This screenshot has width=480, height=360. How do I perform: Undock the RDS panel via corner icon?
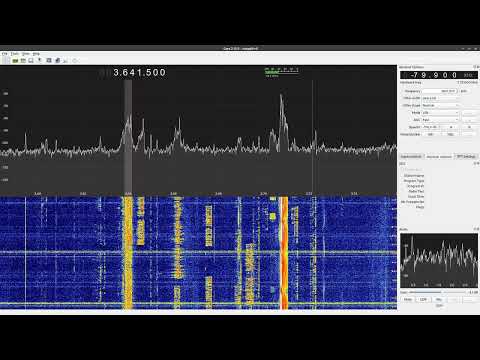476,164
